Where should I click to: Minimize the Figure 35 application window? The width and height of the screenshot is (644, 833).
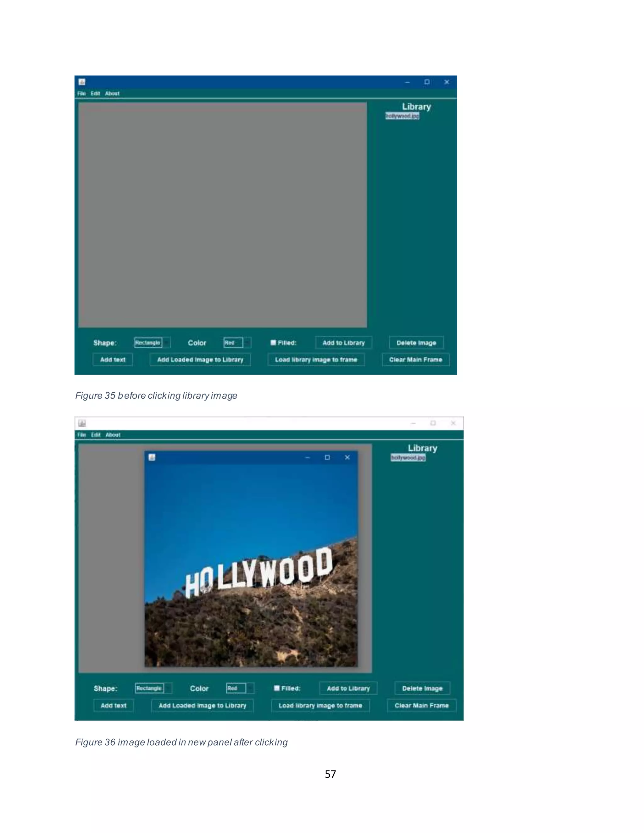(x=407, y=82)
